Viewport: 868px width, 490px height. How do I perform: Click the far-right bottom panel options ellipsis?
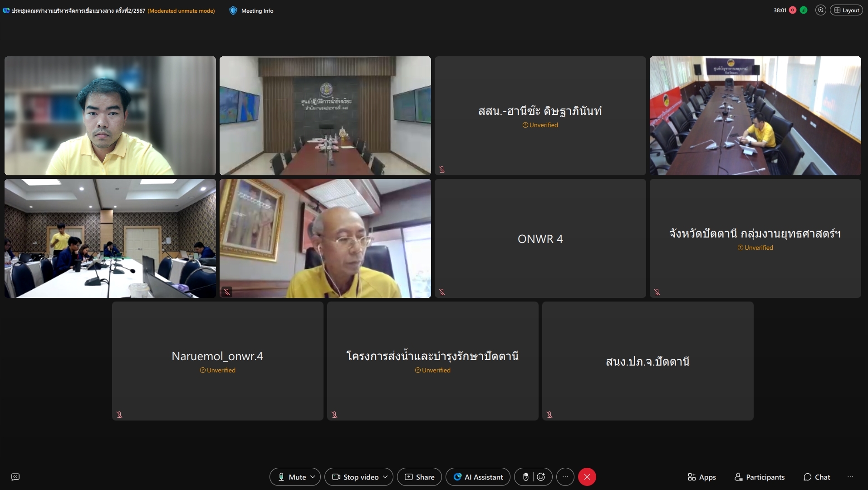pos(850,477)
